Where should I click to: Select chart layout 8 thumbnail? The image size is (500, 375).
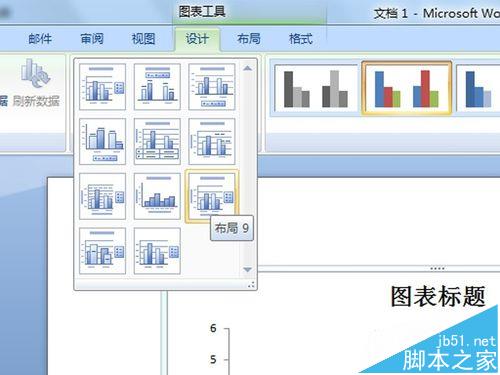coord(157,196)
